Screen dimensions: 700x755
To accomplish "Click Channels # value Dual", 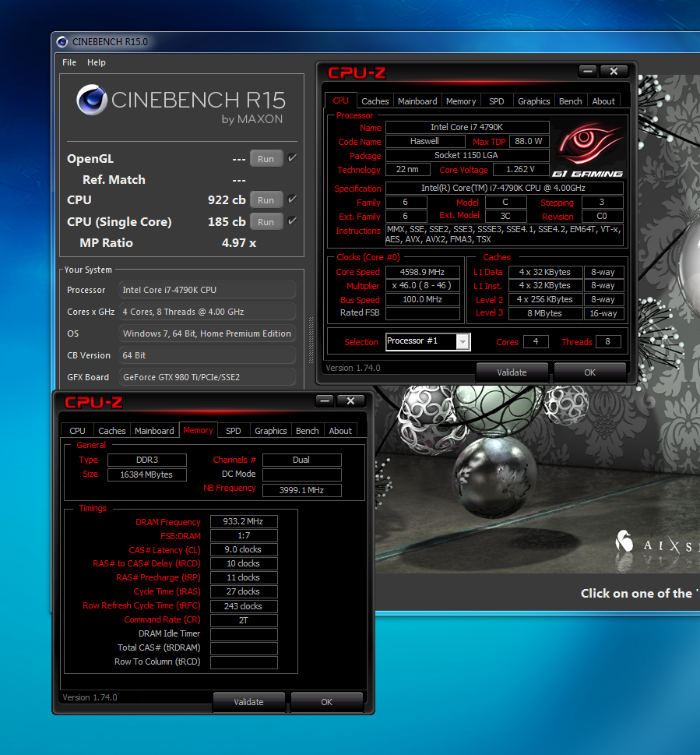I will [x=301, y=460].
